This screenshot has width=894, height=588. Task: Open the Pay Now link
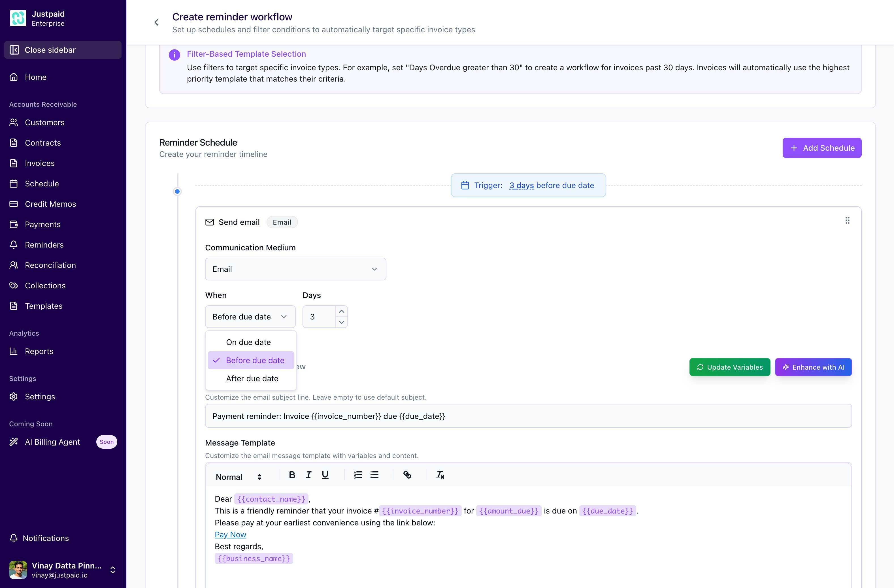(x=230, y=534)
